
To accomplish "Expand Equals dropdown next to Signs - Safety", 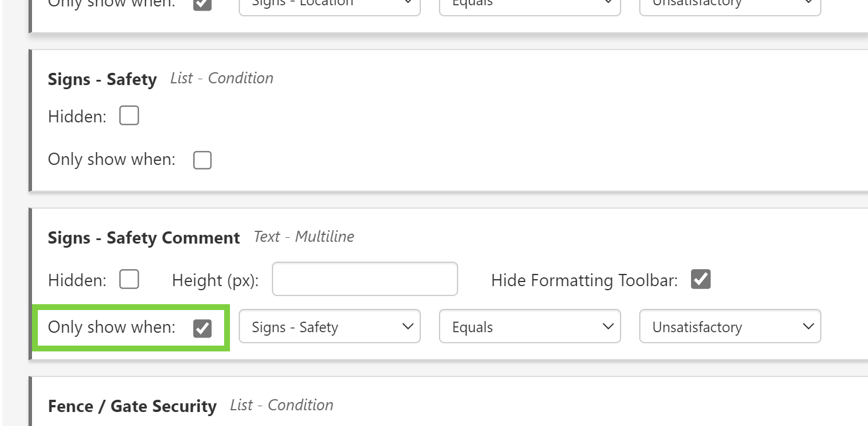I will click(530, 328).
